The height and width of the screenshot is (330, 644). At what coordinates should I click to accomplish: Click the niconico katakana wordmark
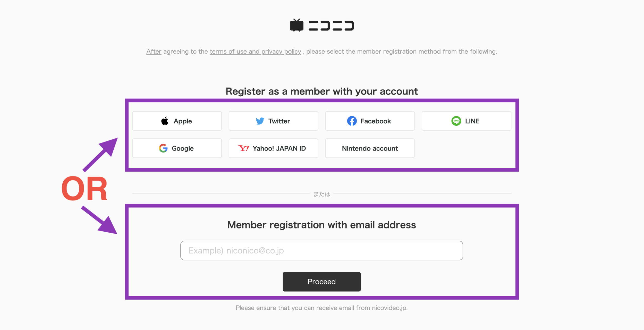331,26
